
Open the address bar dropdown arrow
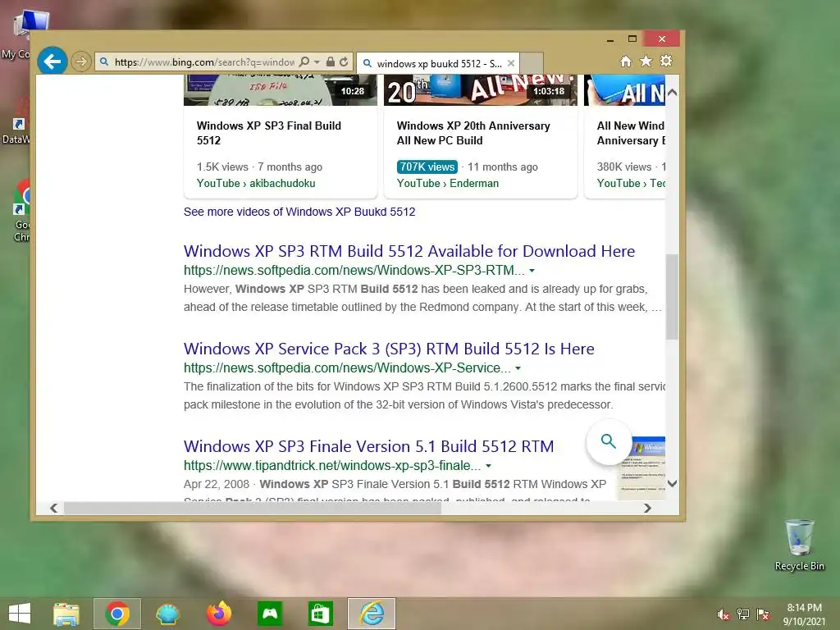click(x=317, y=62)
